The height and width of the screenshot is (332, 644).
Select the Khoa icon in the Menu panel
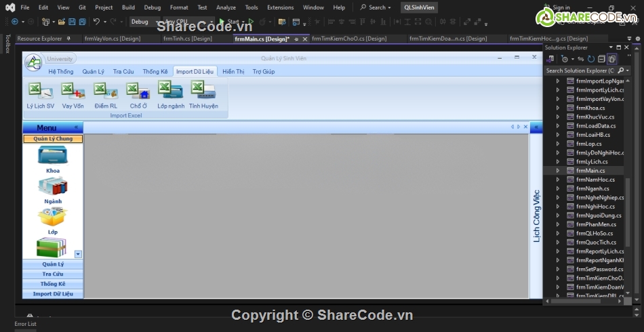pyautogui.click(x=53, y=156)
